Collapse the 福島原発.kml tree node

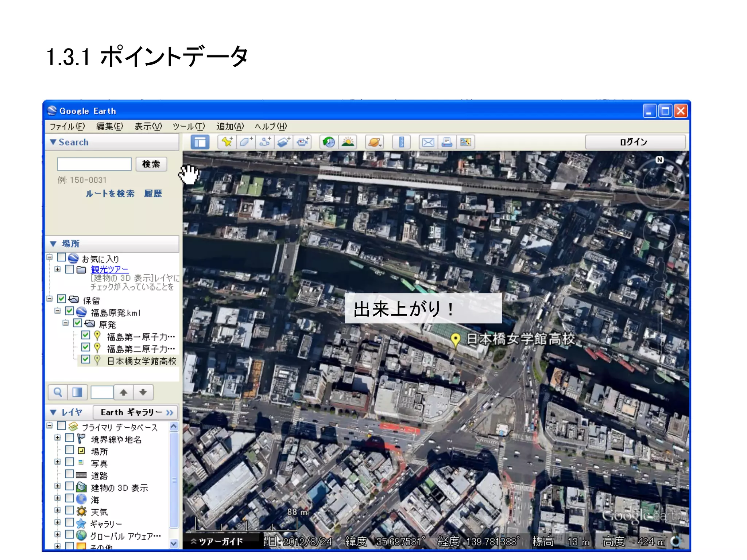(x=57, y=311)
